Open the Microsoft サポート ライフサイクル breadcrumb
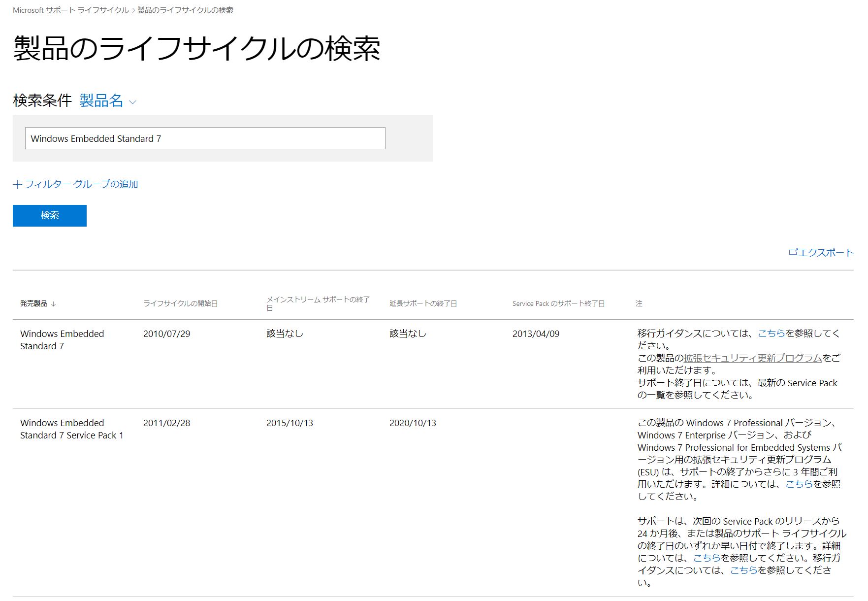Viewport: 868px width, 601px height. tap(71, 10)
